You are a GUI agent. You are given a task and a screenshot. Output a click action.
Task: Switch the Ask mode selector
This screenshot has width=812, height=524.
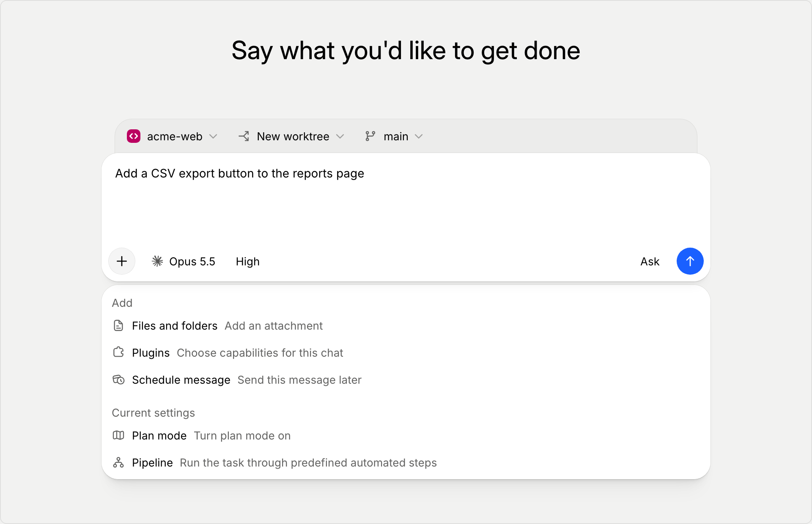(650, 262)
